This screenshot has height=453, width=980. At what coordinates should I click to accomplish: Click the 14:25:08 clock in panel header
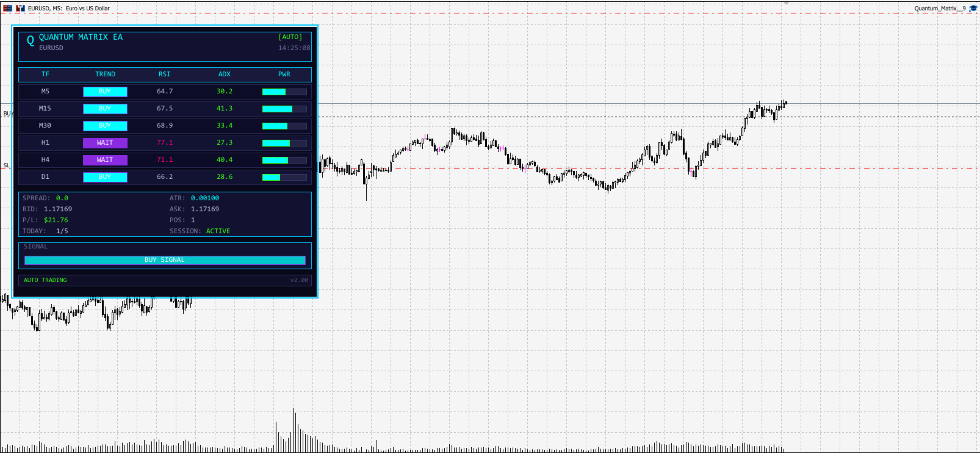point(294,48)
